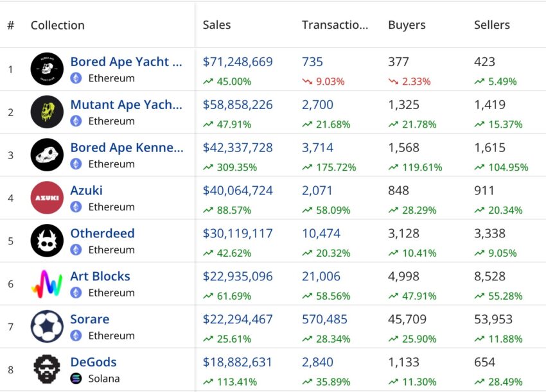
Task: Click the Bored Ape Yacht Club skull logo
Action: click(47, 69)
